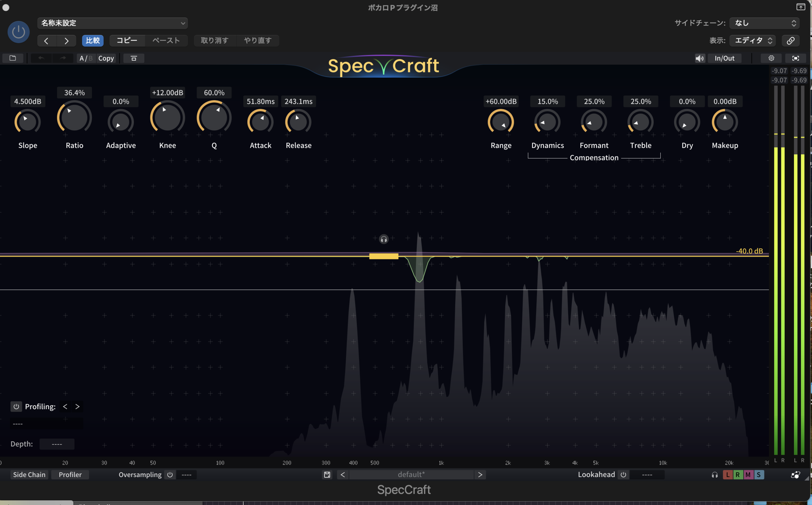
Task: Open the Side Chain tab
Action: (29, 475)
